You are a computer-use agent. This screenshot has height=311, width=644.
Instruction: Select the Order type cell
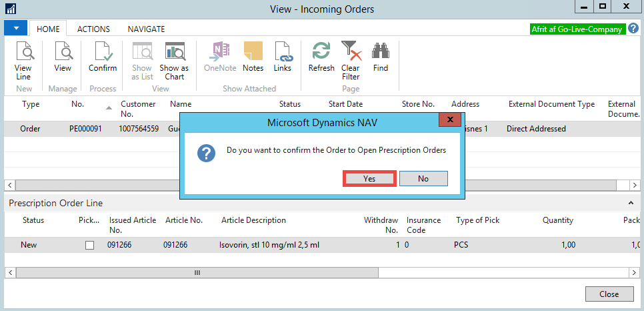click(30, 129)
